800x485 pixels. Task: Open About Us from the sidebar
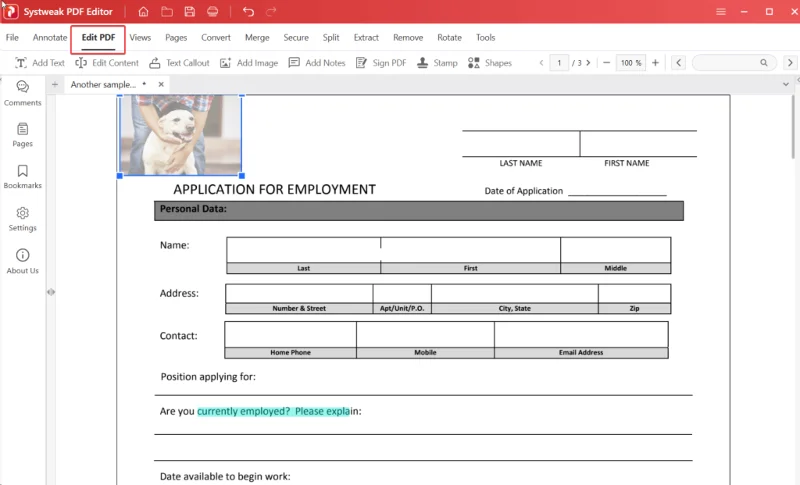22,261
